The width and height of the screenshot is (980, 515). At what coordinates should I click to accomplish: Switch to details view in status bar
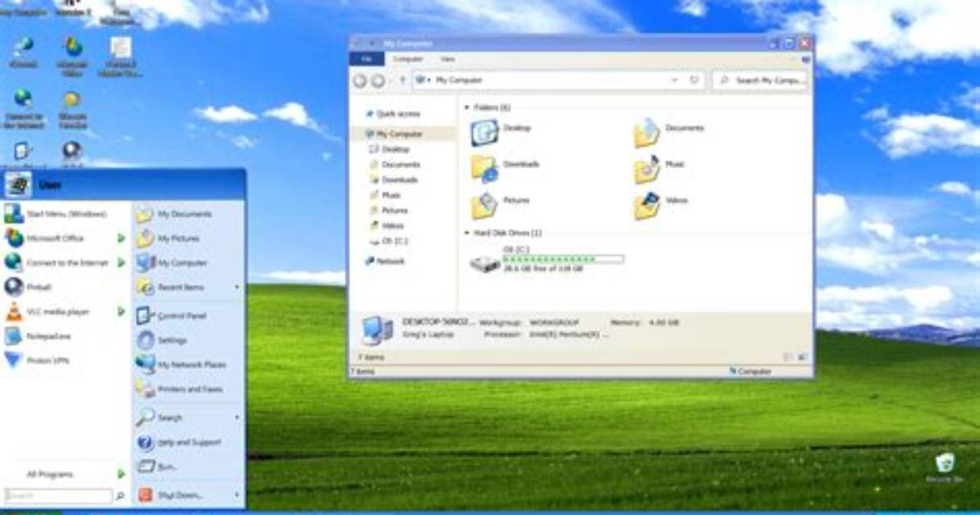tap(788, 358)
